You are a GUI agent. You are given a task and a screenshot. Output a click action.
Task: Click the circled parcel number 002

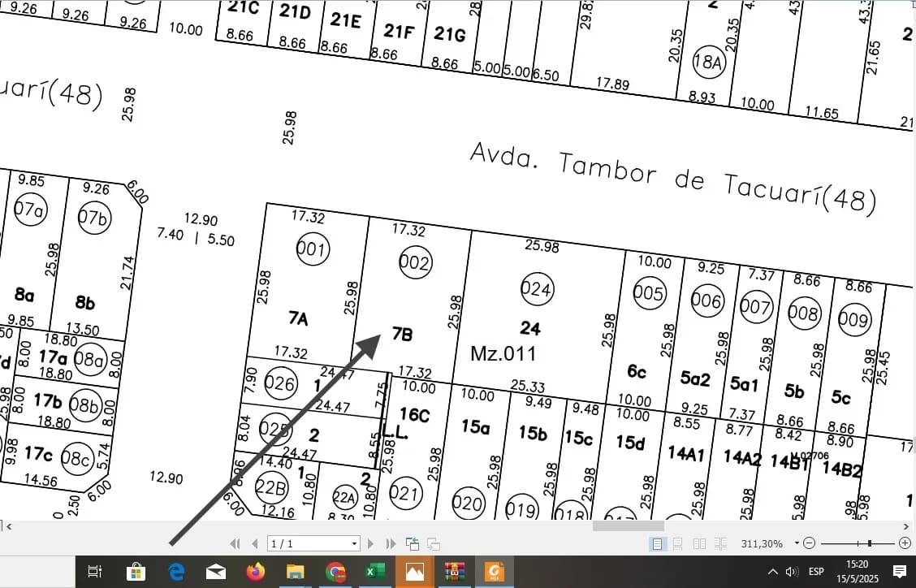pyautogui.click(x=415, y=262)
